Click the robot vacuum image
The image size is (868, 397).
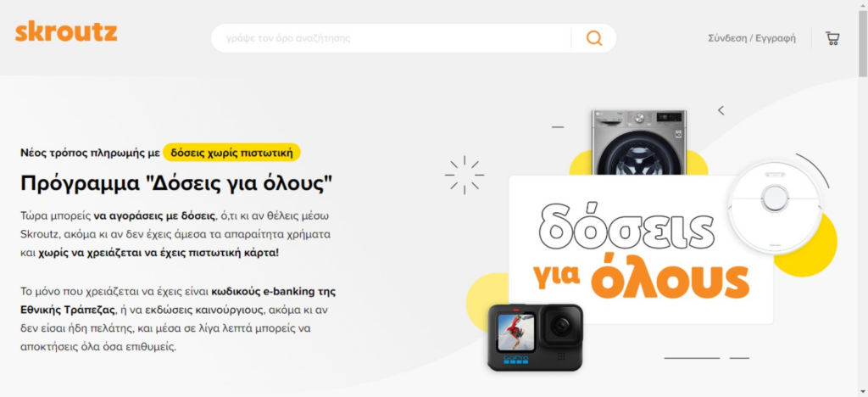774,207
